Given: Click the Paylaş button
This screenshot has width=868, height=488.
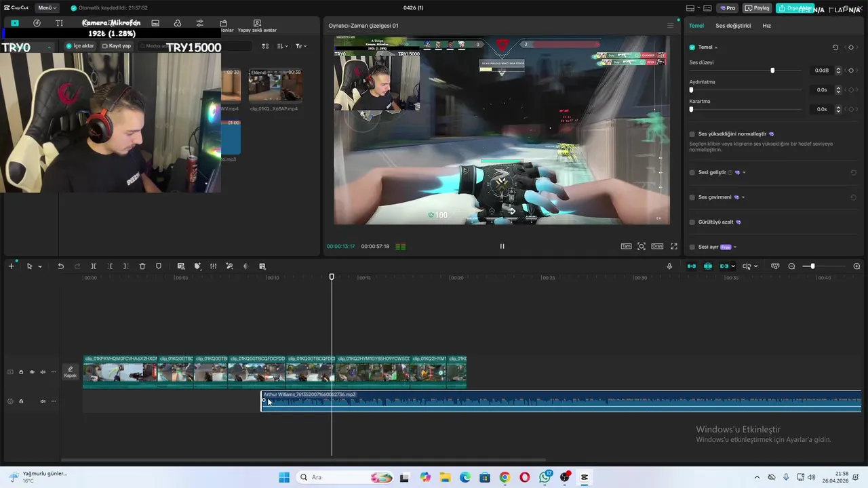Looking at the screenshot, I should 757,8.
